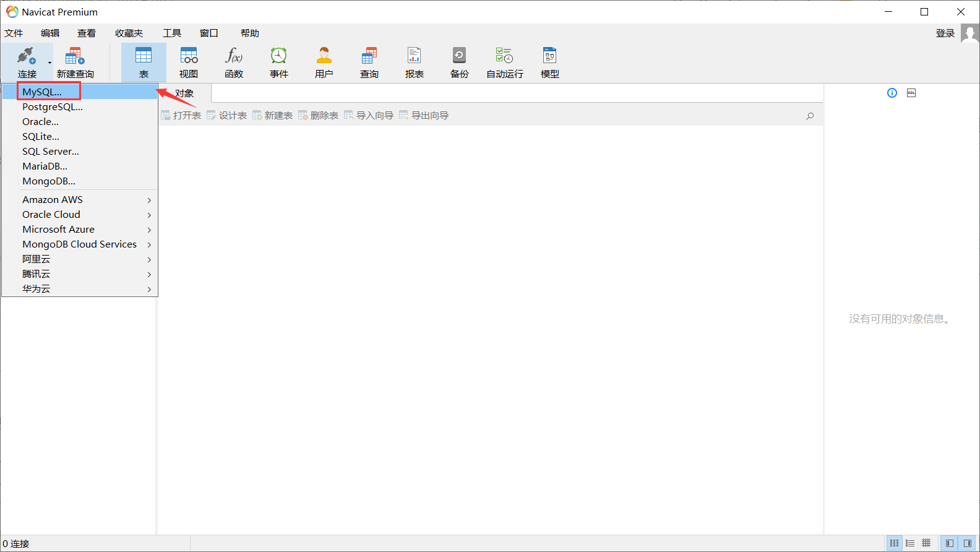Open the 报表 reports toolbar icon
980x552 pixels.
(x=415, y=56)
